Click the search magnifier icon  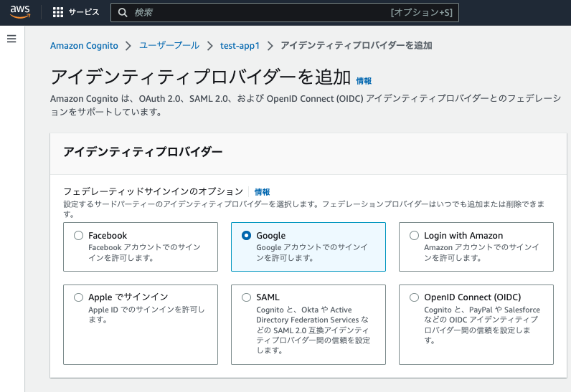tap(123, 13)
